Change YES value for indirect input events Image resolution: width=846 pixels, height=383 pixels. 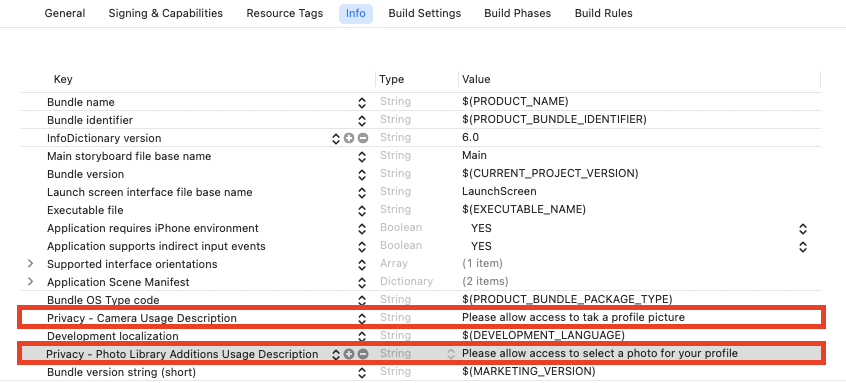tap(803, 247)
